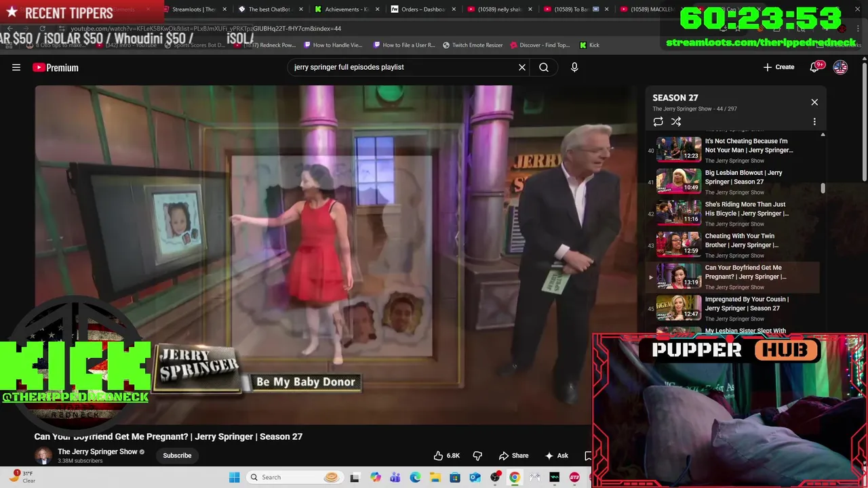Click the browser address bar URL
The height and width of the screenshot is (488, 868).
pos(205,28)
